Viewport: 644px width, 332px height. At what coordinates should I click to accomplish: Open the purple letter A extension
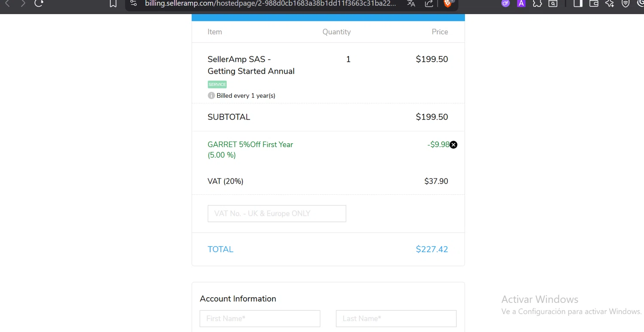pos(521,3)
